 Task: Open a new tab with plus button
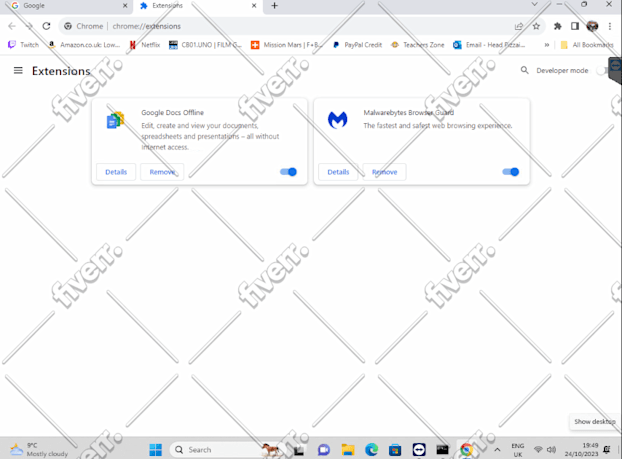(274, 6)
